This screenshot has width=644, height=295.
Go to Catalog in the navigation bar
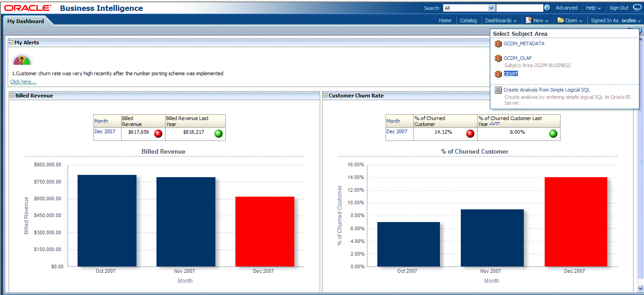click(468, 20)
